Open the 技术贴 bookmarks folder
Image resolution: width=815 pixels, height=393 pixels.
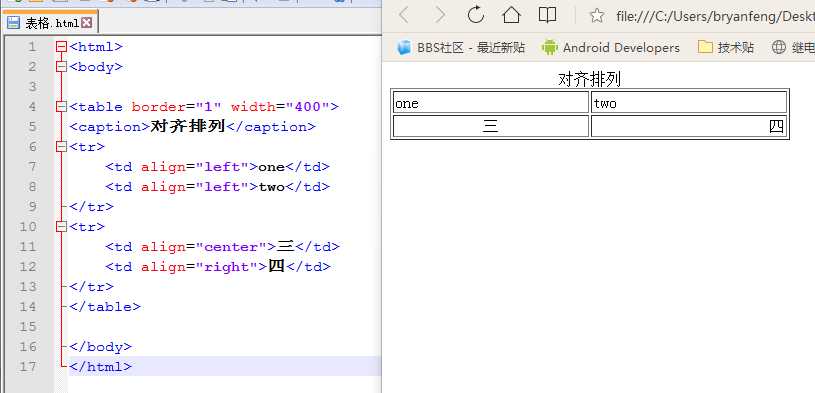726,48
